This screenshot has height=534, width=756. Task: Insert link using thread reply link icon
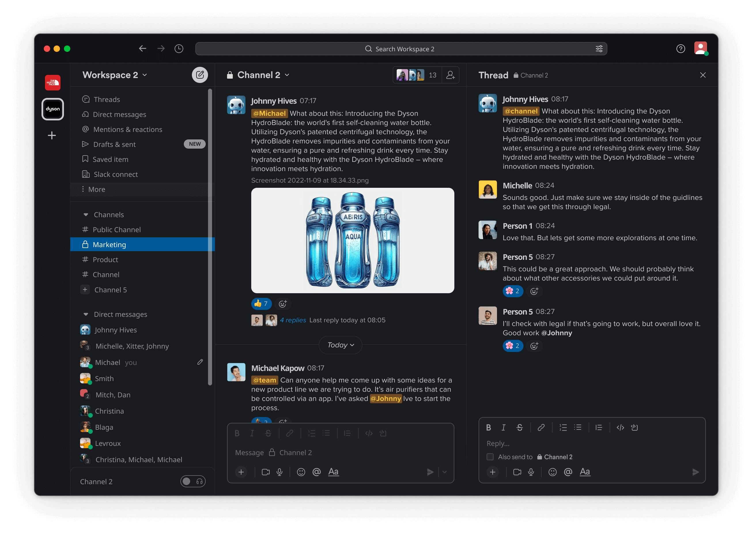click(541, 427)
